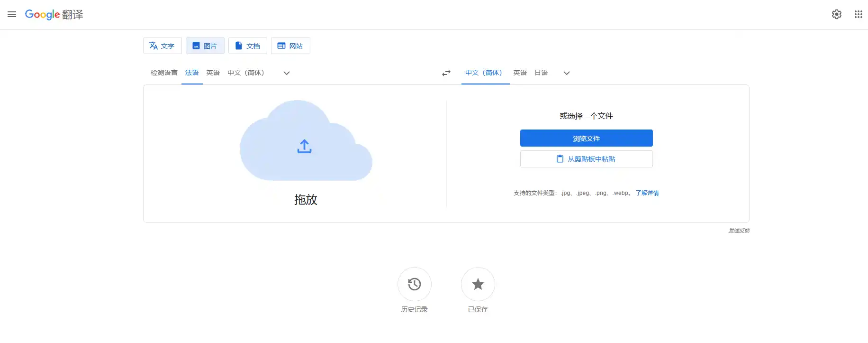Open the Google apps grid

tap(858, 14)
